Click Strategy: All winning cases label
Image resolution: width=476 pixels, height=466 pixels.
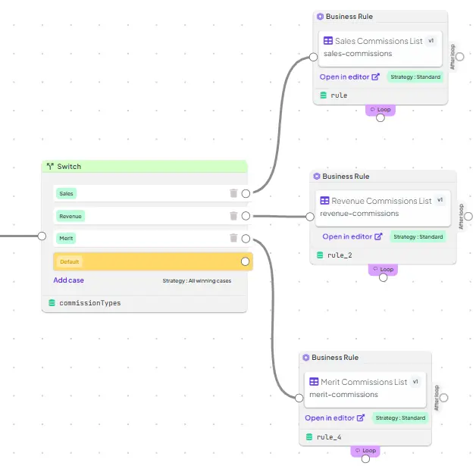point(197,280)
